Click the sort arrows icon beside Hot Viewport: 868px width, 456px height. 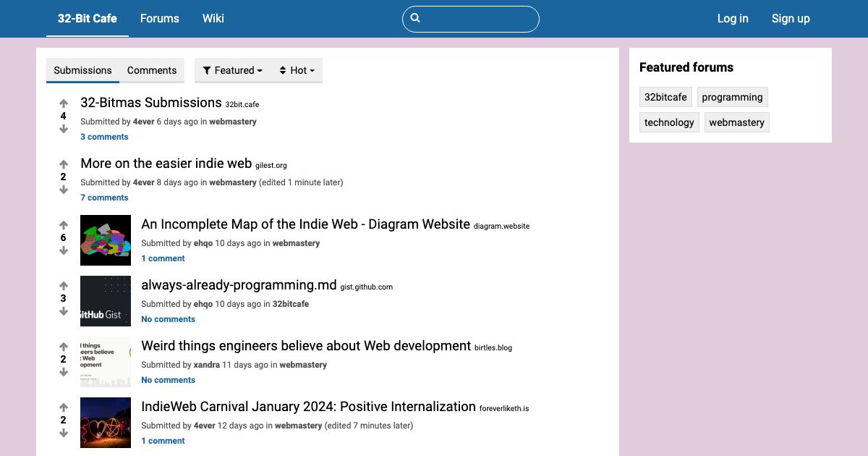[283, 70]
